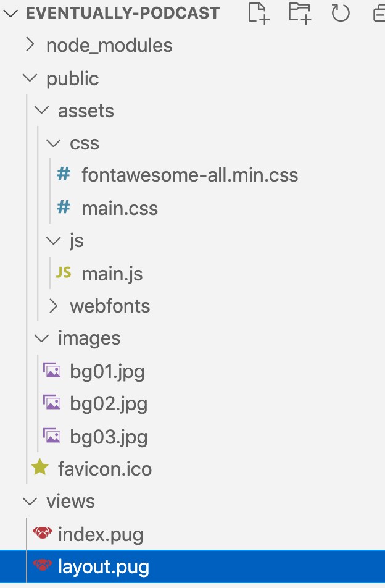This screenshot has width=385, height=588.
Task: Click the New Folder icon
Action: tap(300, 12)
